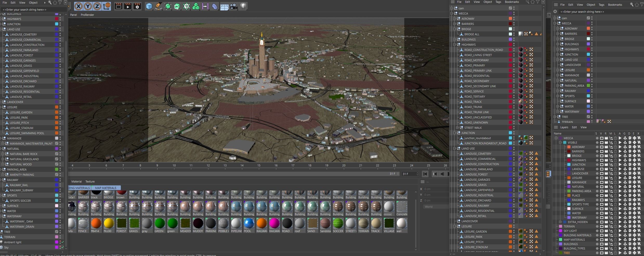
Task: Toggle the Z axis lock
Action: coord(97,6)
